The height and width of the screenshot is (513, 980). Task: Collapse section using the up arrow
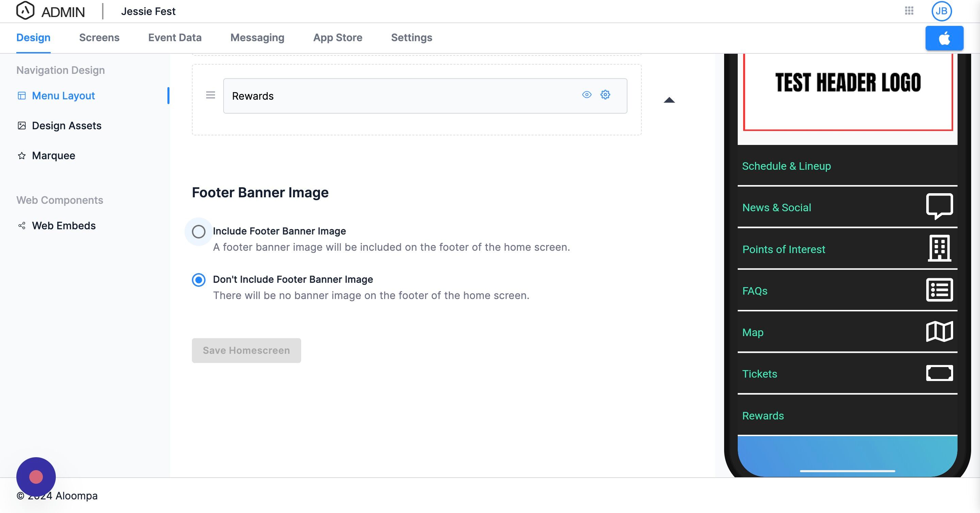point(669,100)
